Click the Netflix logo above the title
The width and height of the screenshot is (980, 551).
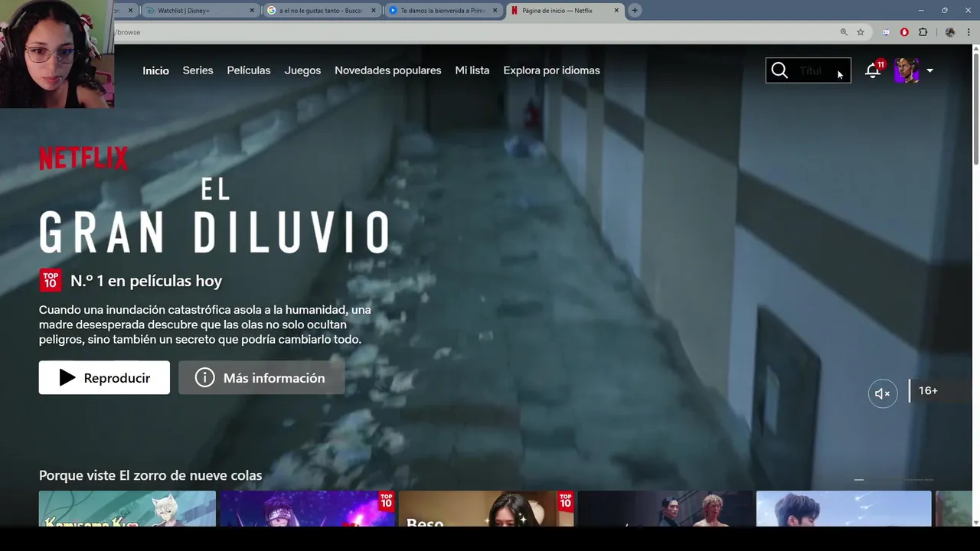tap(83, 158)
